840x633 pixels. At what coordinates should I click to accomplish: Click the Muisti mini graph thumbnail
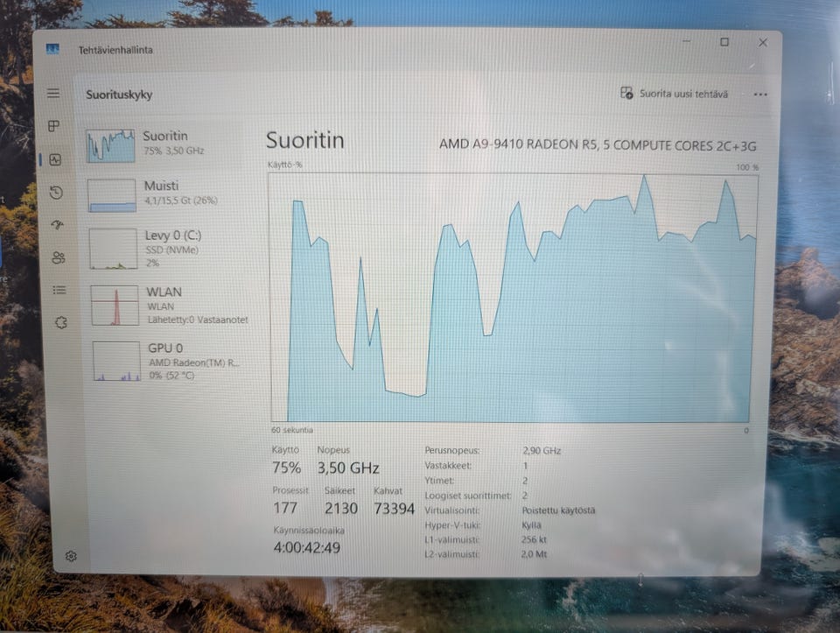click(x=112, y=195)
